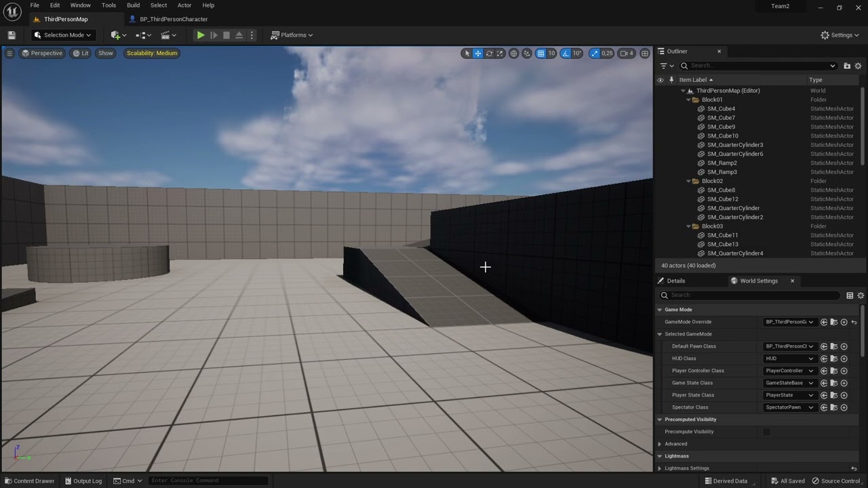Open the Outliner filter dropdown

point(667,66)
